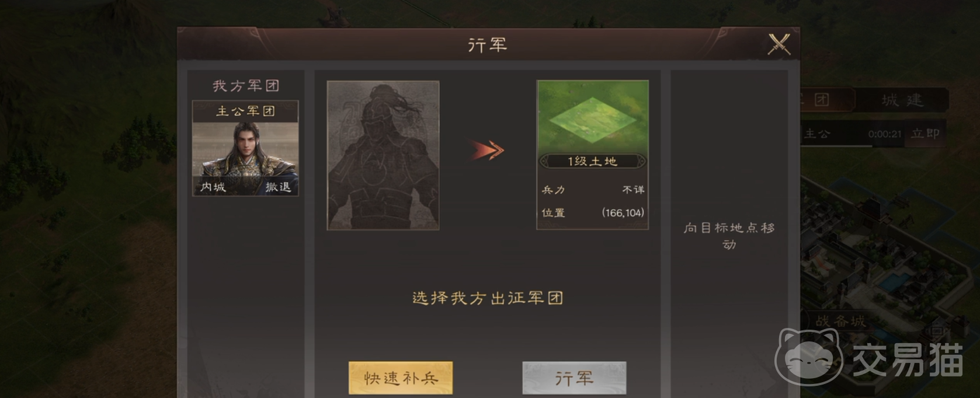Click the 撤退 label on the army card
This screenshot has width=980, height=398.
coord(278,187)
